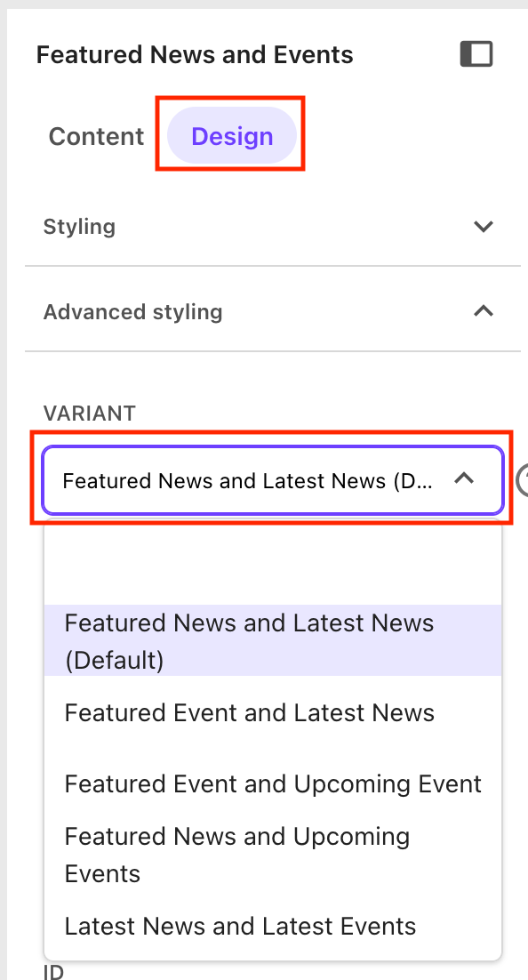Choose "Featured News and Upcoming Events" variant
This screenshot has height=980, width=528.
[236, 854]
